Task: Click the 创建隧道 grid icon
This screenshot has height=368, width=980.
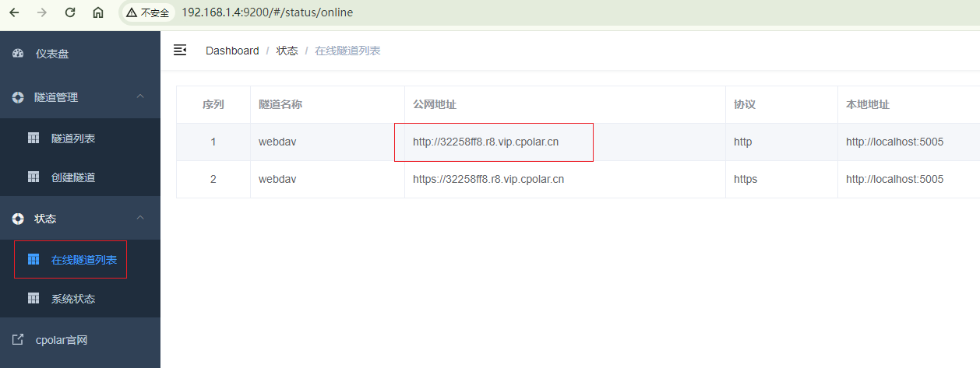Action: pyautogui.click(x=33, y=177)
